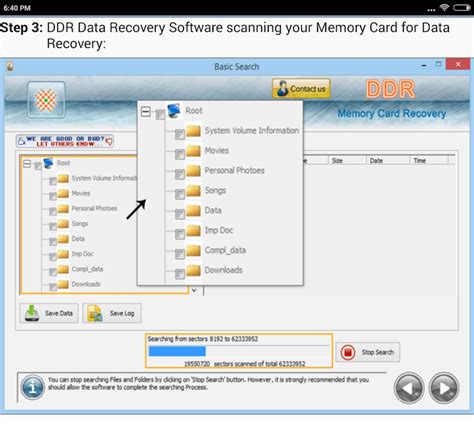Sort by the Date column header
This screenshot has height=434, width=474.
[x=376, y=160]
